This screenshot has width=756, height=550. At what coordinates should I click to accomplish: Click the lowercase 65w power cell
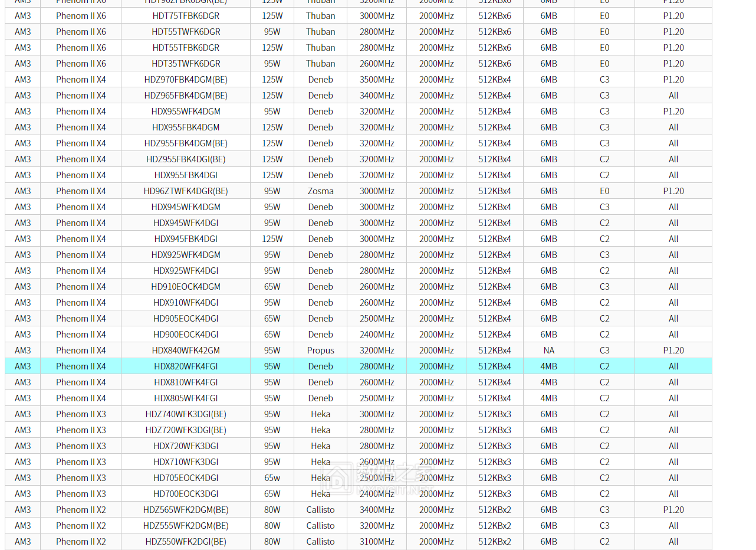(x=272, y=478)
